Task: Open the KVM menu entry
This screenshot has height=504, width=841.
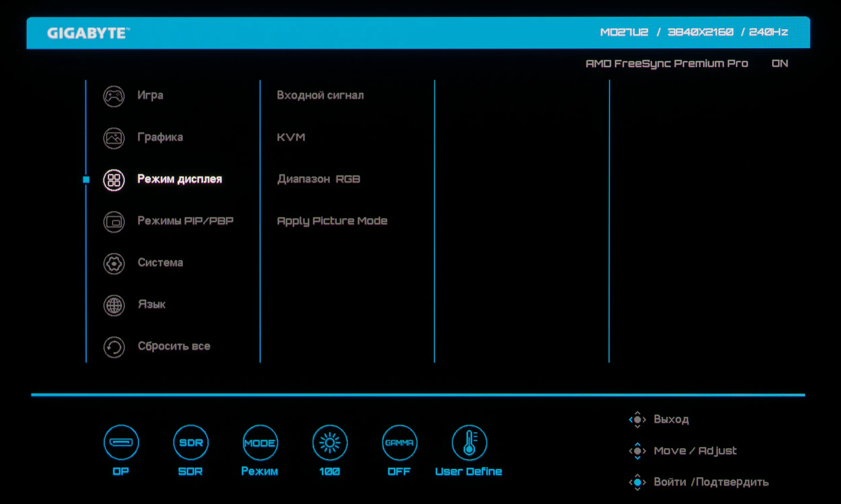Action: pos(291,137)
